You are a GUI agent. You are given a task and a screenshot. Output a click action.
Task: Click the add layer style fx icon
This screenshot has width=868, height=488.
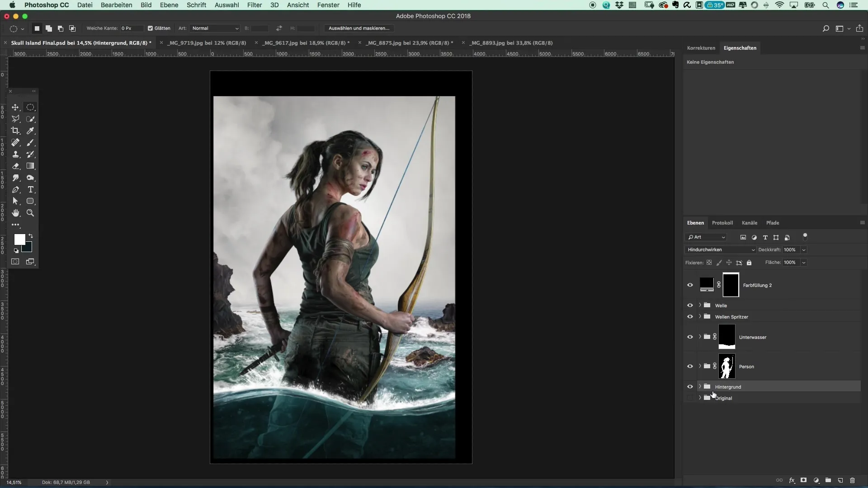pos(792,480)
